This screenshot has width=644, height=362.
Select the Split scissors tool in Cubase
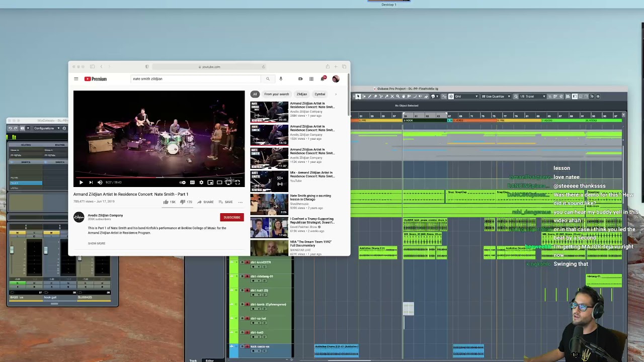click(x=381, y=97)
